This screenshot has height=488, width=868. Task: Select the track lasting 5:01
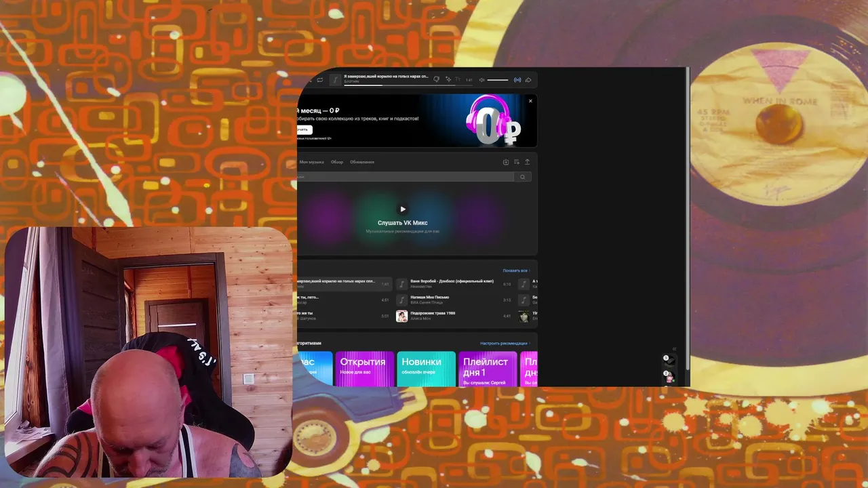344,316
